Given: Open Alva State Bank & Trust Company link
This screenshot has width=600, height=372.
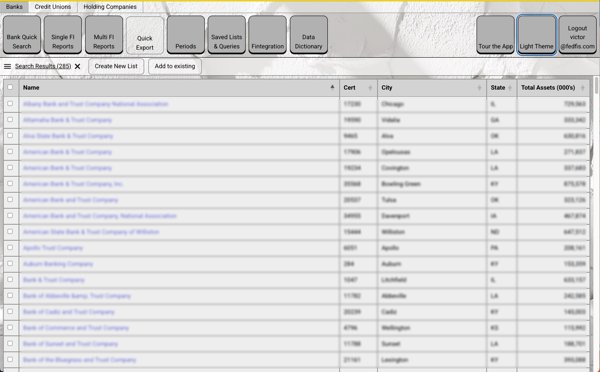Looking at the screenshot, I should pyautogui.click(x=68, y=136).
